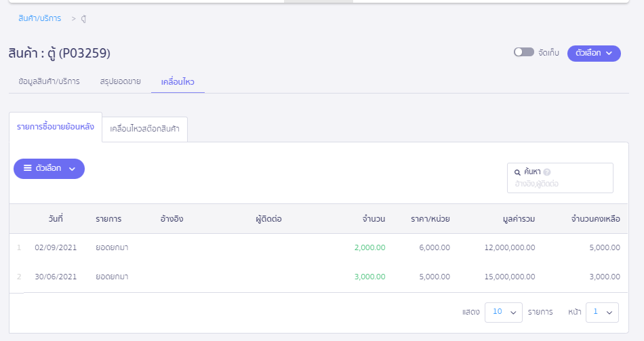Expand the rows-per-page dropdown showing 10

[503, 312]
